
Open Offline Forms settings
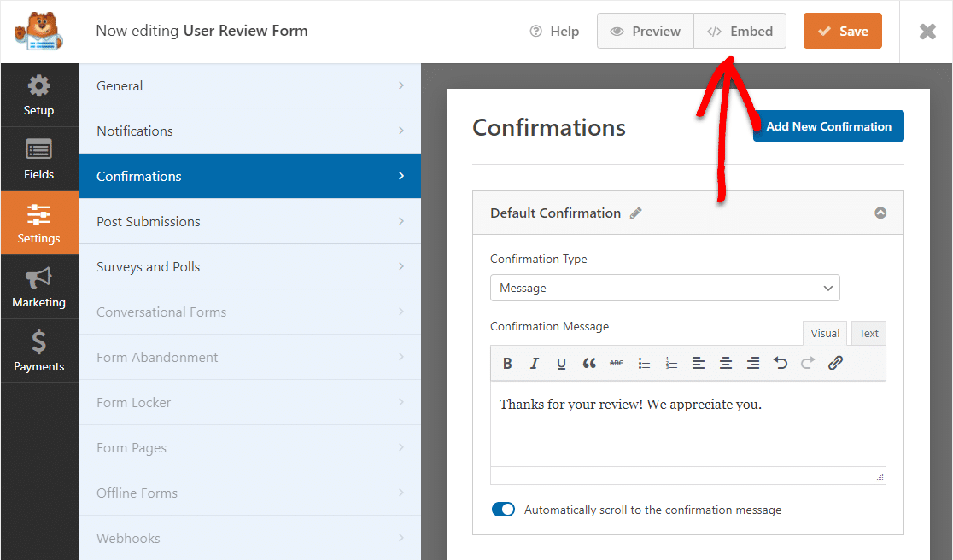[x=250, y=493]
